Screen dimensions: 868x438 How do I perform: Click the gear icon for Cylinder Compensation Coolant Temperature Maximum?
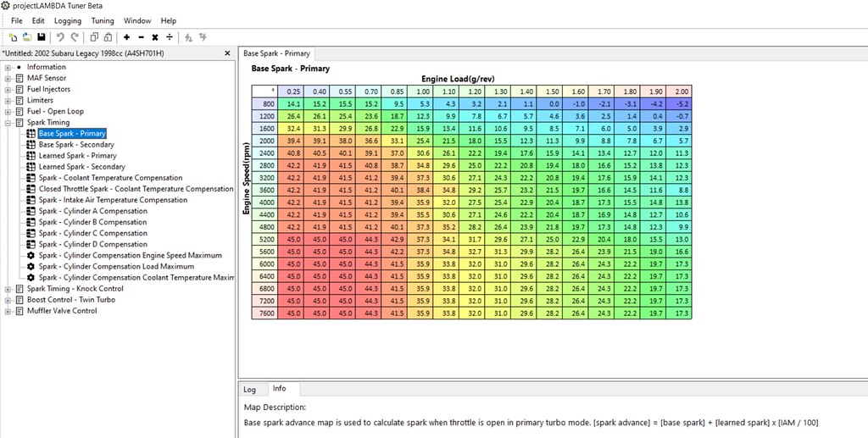(31, 278)
